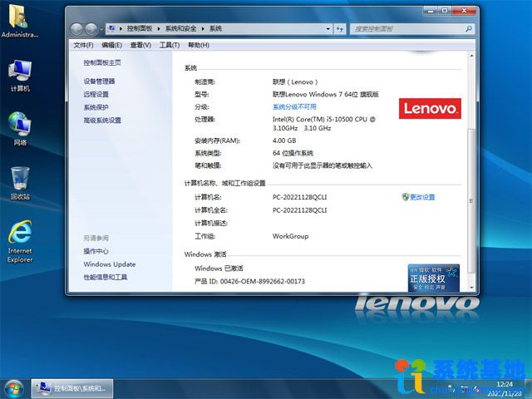Click the full computer name beside 计算机全名
Viewport: 532px width, 399px height.
coord(299,210)
